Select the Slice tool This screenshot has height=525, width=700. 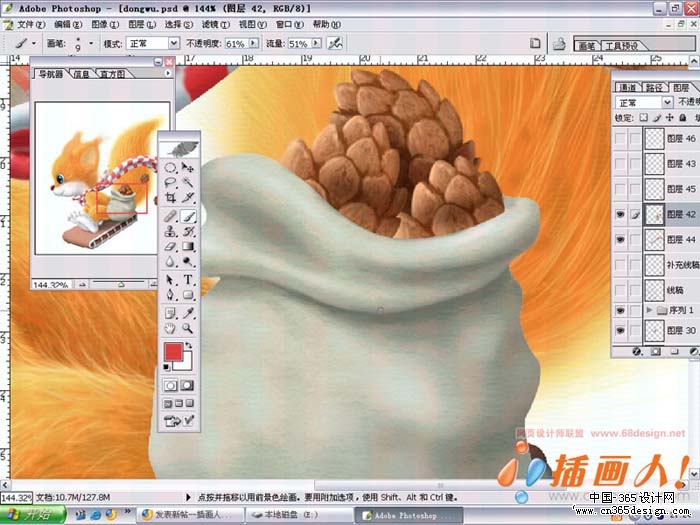(188, 197)
